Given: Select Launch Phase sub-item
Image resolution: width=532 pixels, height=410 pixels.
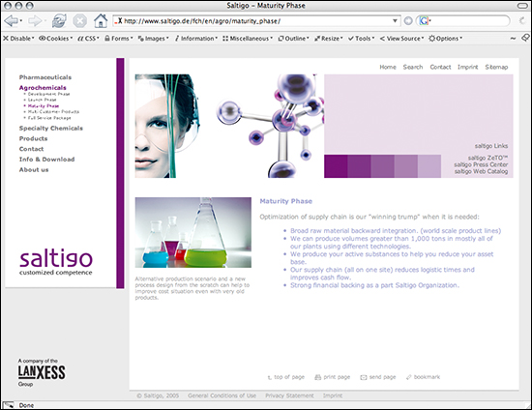Looking at the screenshot, I should (42, 100).
